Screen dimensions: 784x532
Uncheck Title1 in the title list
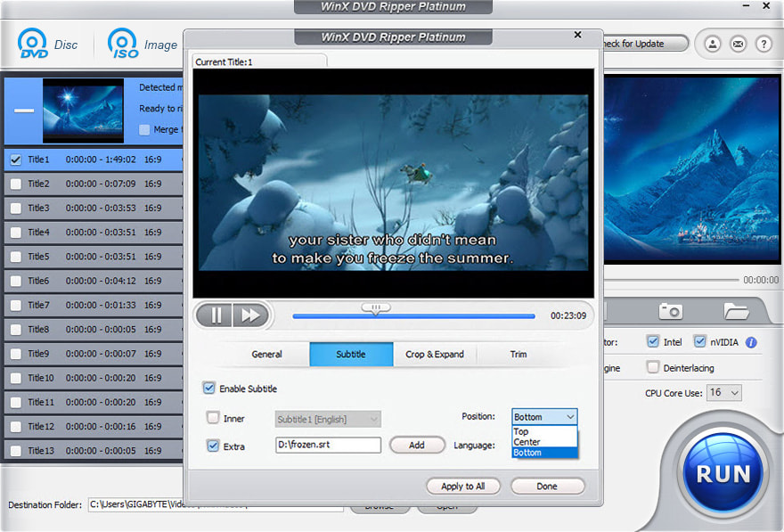point(16,160)
